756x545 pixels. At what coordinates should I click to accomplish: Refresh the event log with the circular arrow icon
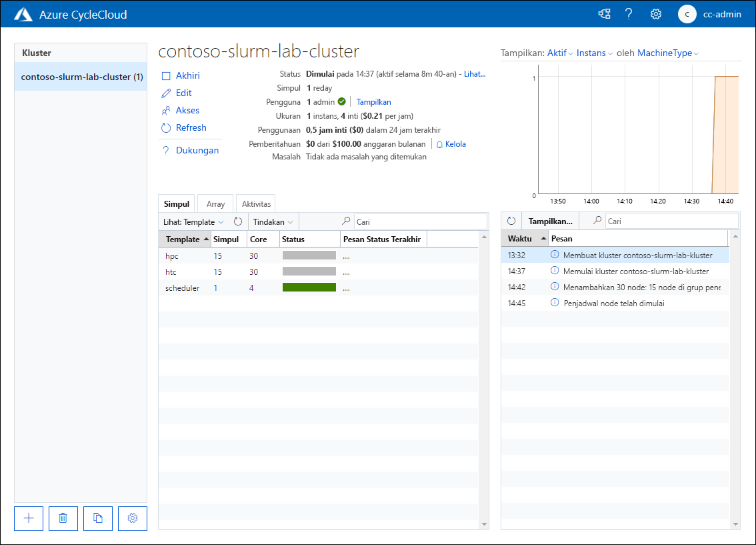pyautogui.click(x=511, y=220)
